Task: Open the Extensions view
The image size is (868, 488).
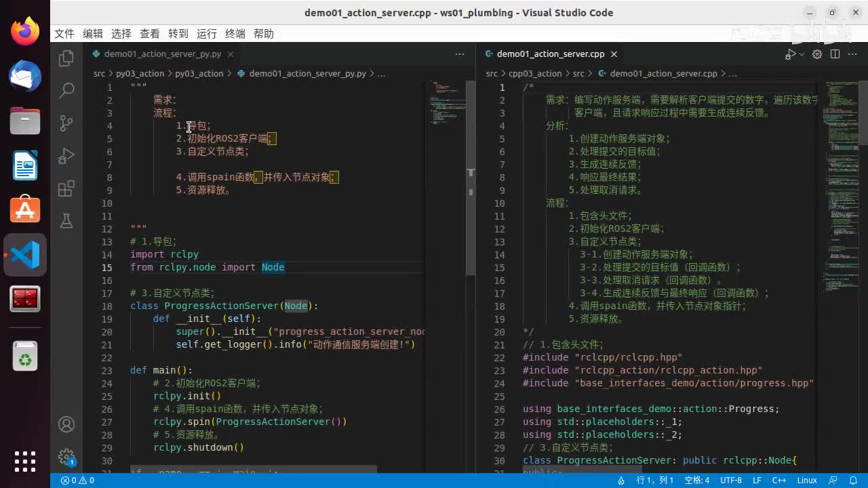Action: [x=66, y=188]
